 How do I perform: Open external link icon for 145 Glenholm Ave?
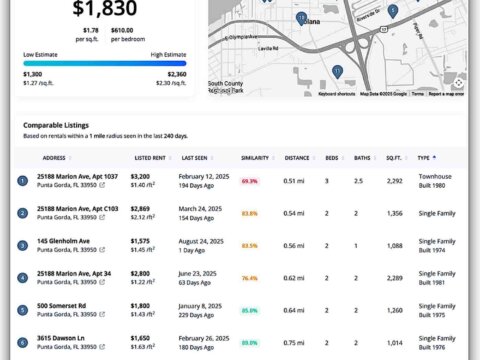coord(102,250)
